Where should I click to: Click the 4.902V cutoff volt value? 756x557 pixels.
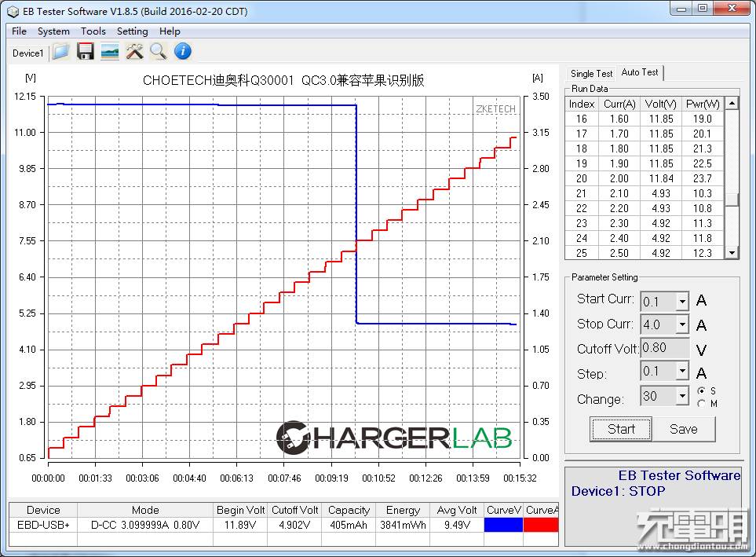tap(294, 525)
